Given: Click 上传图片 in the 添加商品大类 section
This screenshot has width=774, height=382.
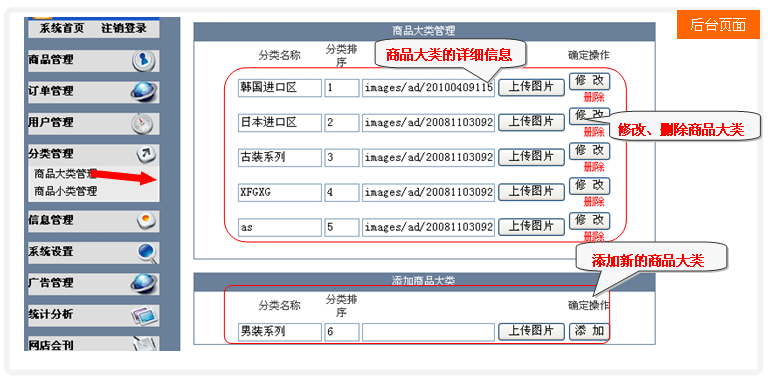Looking at the screenshot, I should (x=531, y=331).
